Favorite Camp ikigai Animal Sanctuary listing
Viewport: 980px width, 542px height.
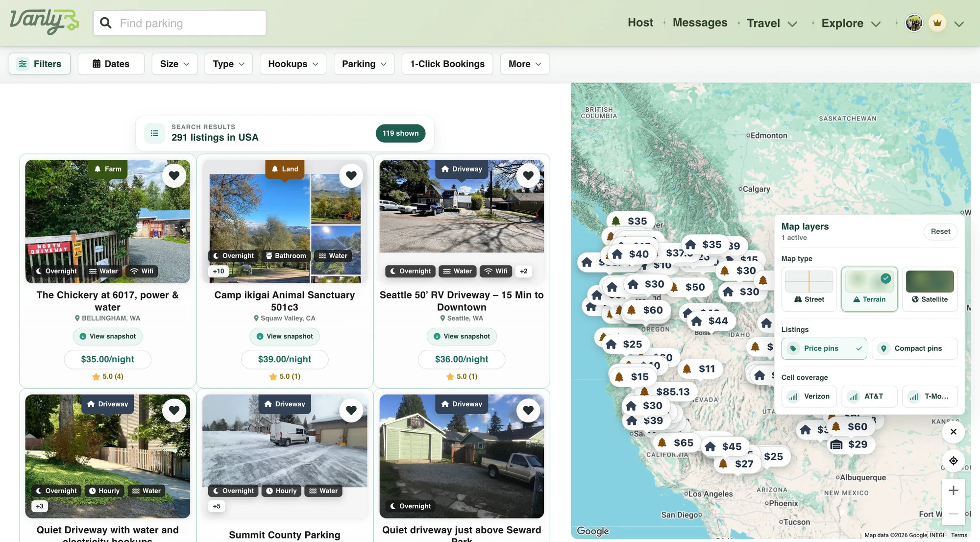(351, 175)
